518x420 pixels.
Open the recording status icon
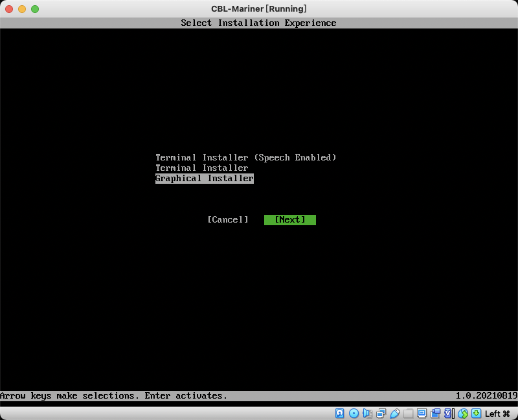[435, 413]
